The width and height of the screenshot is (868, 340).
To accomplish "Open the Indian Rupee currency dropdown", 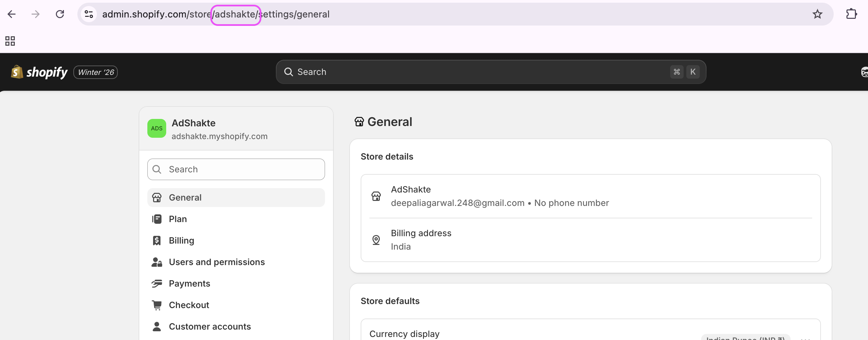I will tap(745, 337).
